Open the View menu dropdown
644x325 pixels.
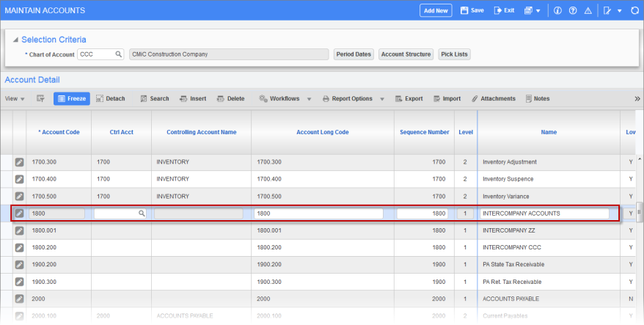point(15,98)
